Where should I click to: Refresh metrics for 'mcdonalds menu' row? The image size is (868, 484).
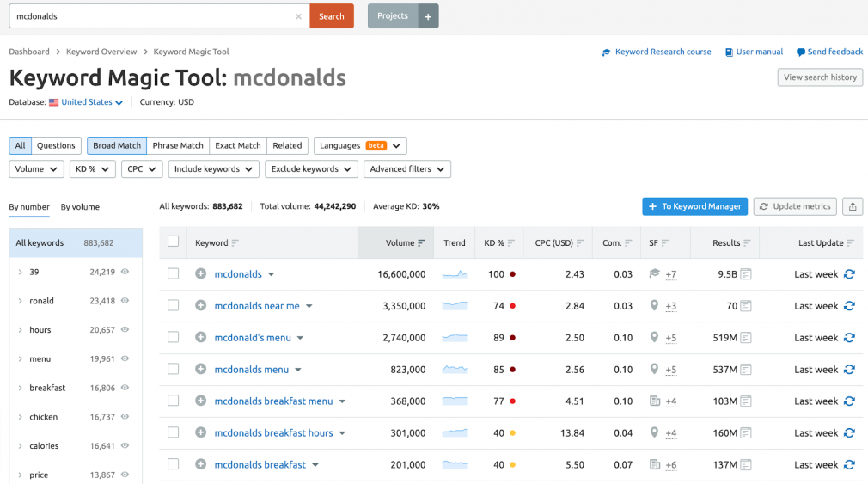click(849, 370)
